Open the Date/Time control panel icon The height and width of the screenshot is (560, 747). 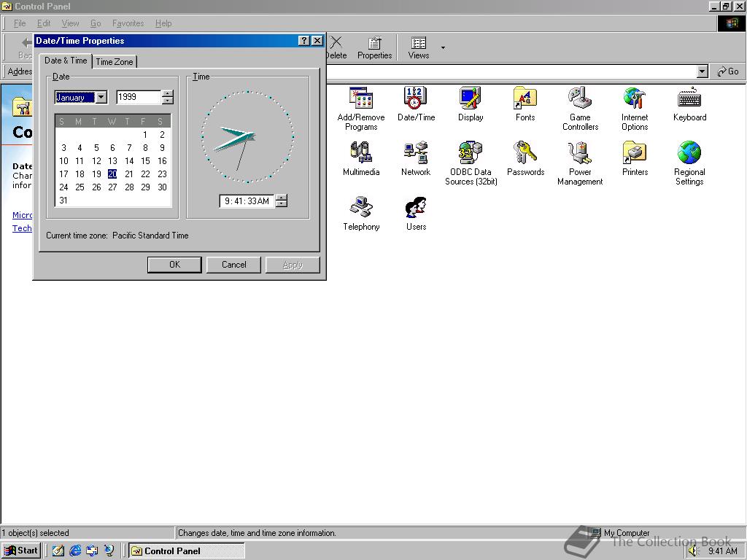[416, 104]
